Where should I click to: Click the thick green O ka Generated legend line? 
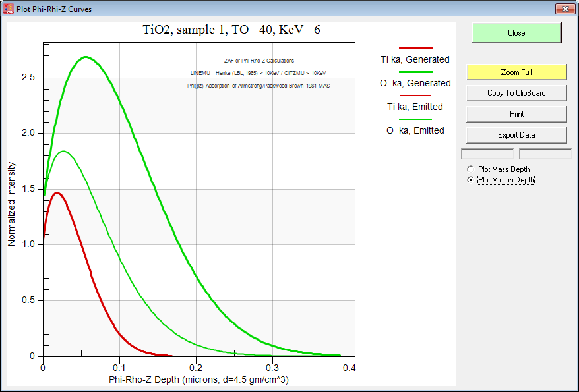click(415, 72)
